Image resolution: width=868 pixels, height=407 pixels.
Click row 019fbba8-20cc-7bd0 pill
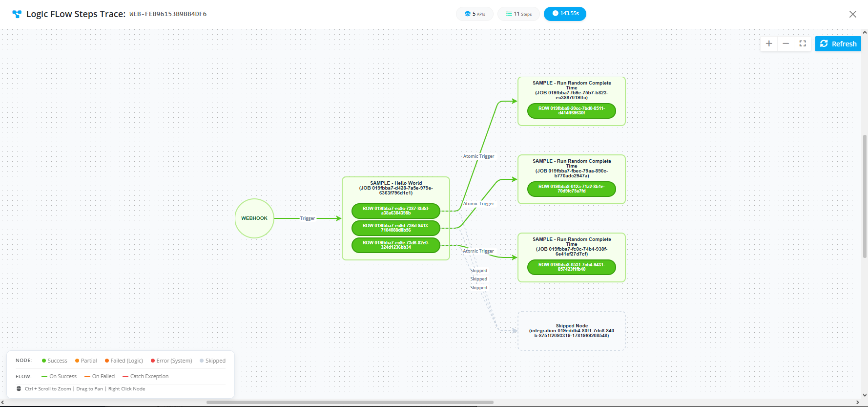(572, 111)
